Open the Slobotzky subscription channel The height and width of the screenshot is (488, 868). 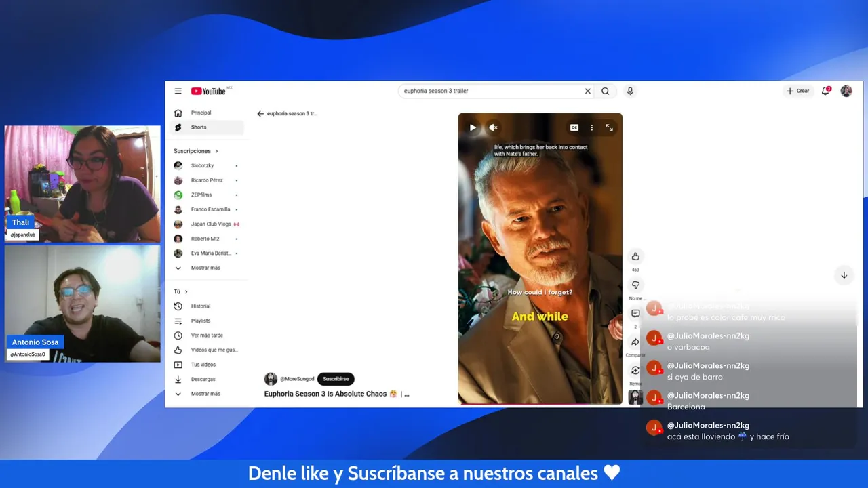point(205,165)
